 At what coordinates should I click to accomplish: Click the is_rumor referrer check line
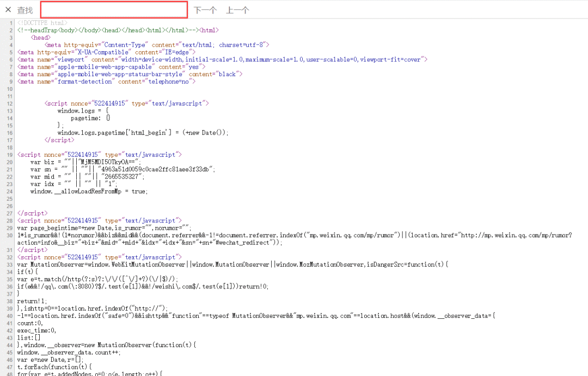click(295, 236)
